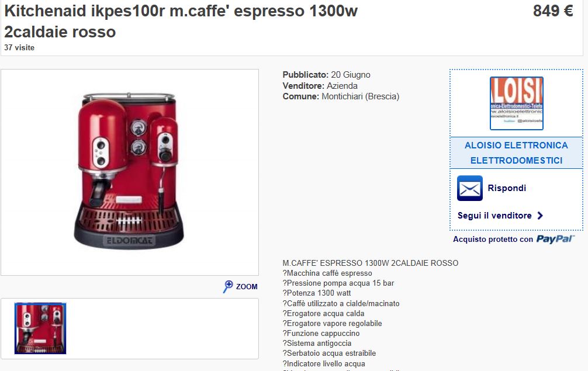This screenshot has width=588, height=371.
Task: Click the 37 visite counter
Action: coord(19,47)
